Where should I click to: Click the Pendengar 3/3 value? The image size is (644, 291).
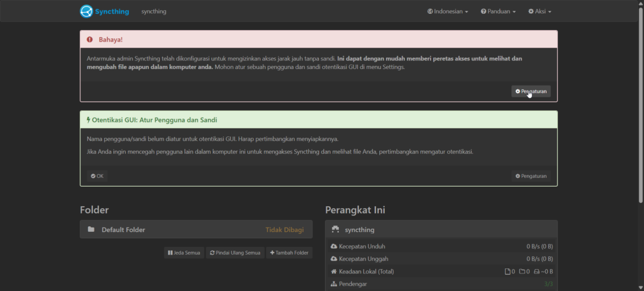click(x=548, y=284)
